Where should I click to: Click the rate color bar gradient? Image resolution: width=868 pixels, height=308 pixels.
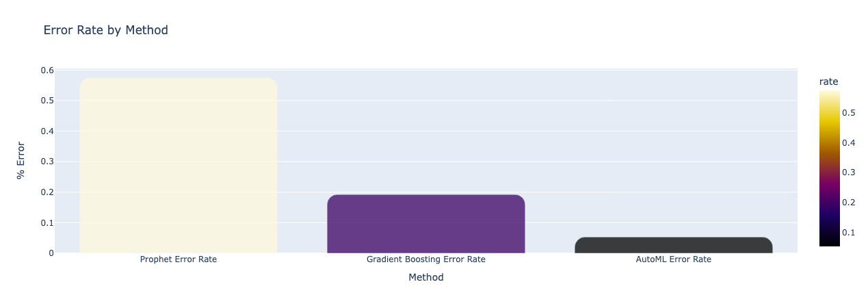[829, 168]
